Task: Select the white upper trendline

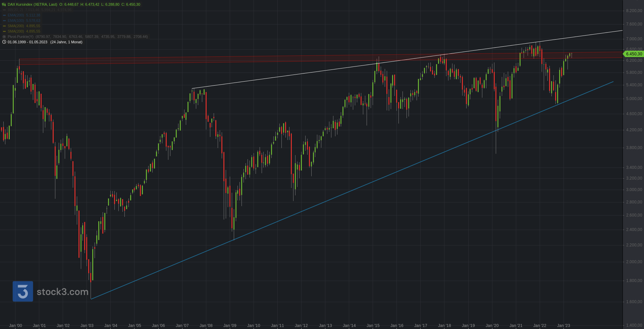Action: 407,59
